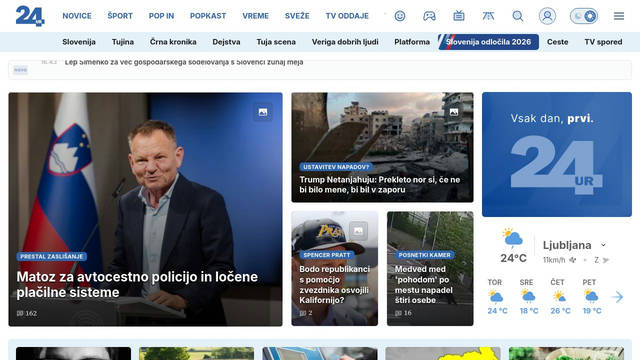Open gallery icon on Spencer Pratt article
Screen dimensions: 640x360
358,231
